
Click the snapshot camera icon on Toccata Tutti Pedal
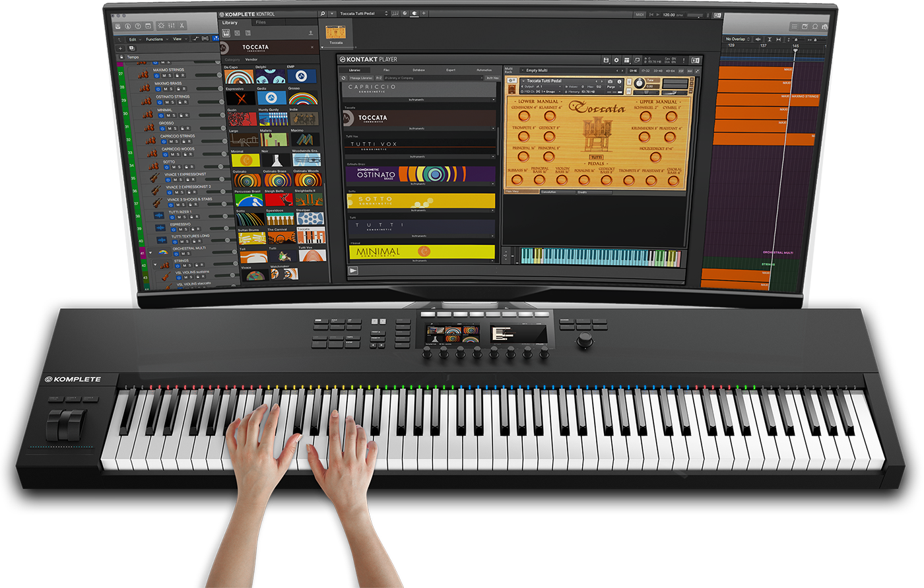click(610, 81)
